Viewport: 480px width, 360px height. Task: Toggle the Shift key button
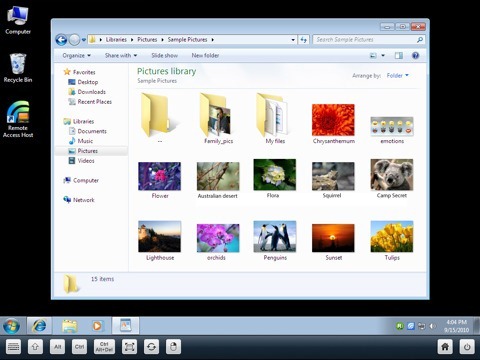point(35,347)
